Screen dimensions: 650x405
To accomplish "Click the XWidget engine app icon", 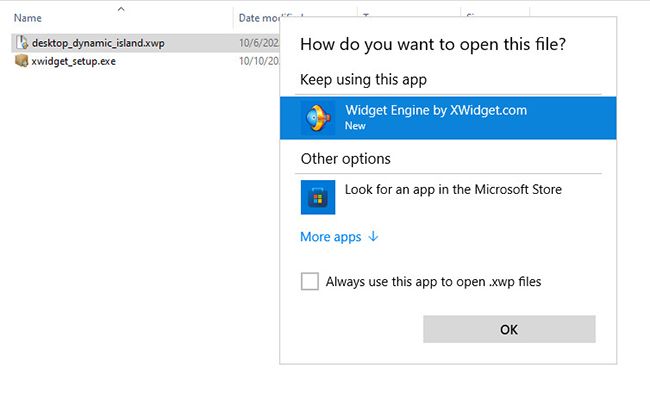I will coord(318,118).
